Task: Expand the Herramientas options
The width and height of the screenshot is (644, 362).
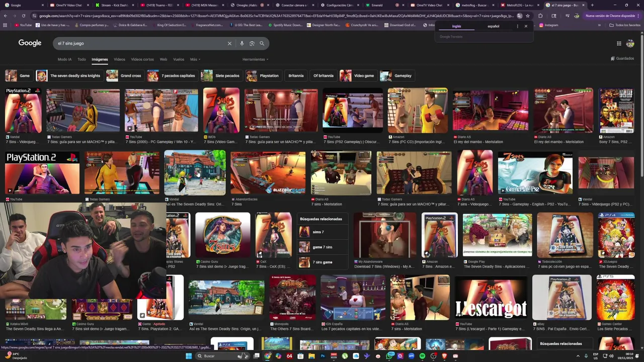Action: [255, 59]
